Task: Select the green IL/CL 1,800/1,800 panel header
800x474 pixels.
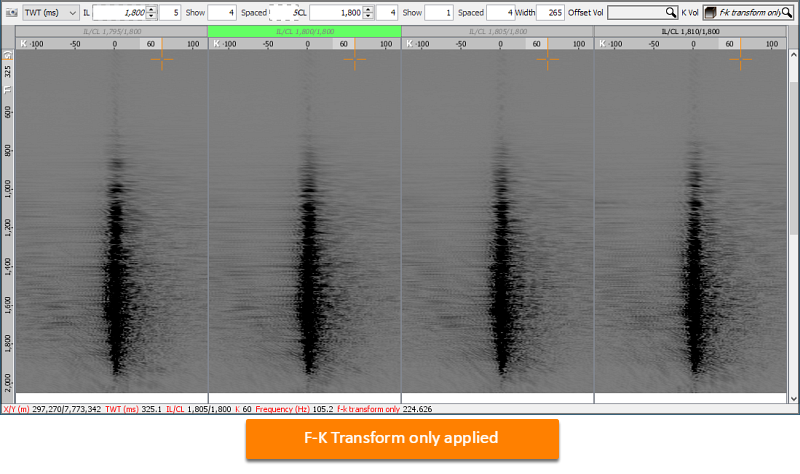Action: 305,32
